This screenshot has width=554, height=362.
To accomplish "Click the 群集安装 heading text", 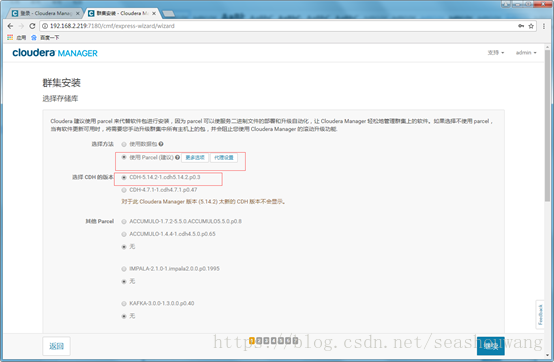I will click(x=61, y=83).
